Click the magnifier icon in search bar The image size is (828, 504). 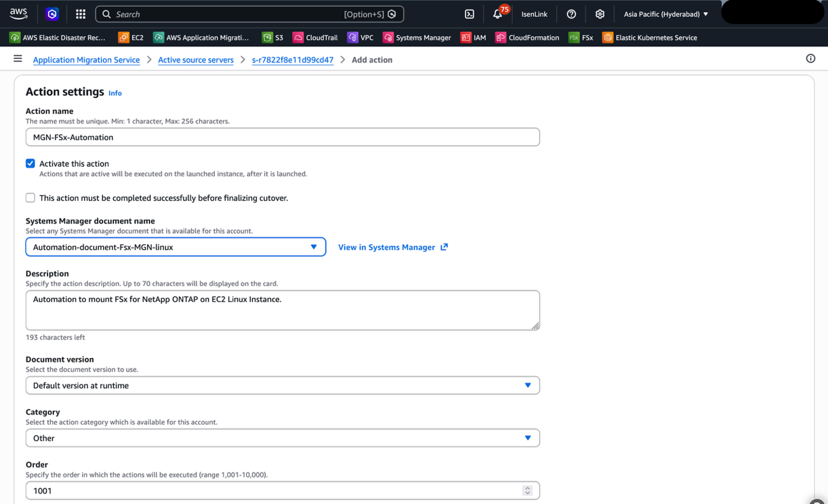tap(107, 14)
